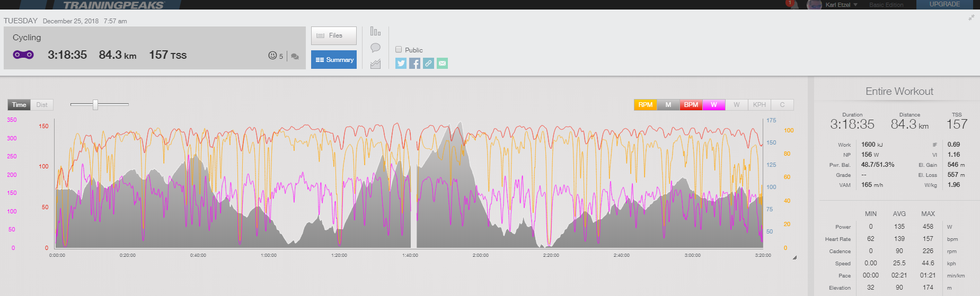Click the Elevation max value 174
This screenshot has height=296, width=980.
928,288
